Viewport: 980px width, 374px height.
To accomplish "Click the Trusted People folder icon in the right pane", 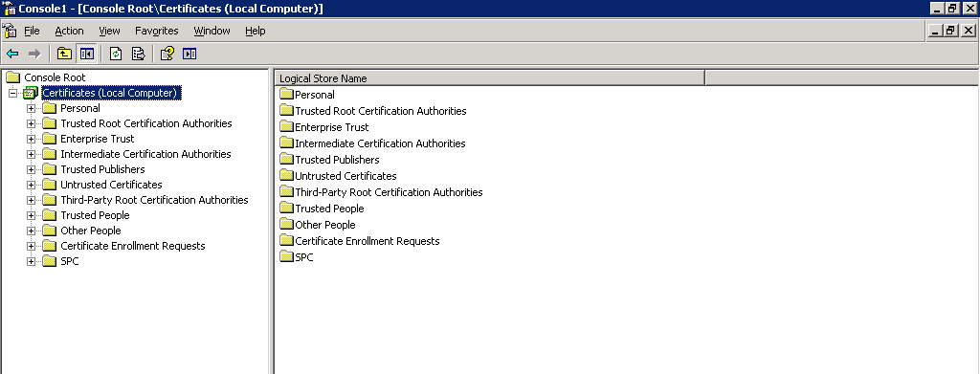I will tap(286, 208).
